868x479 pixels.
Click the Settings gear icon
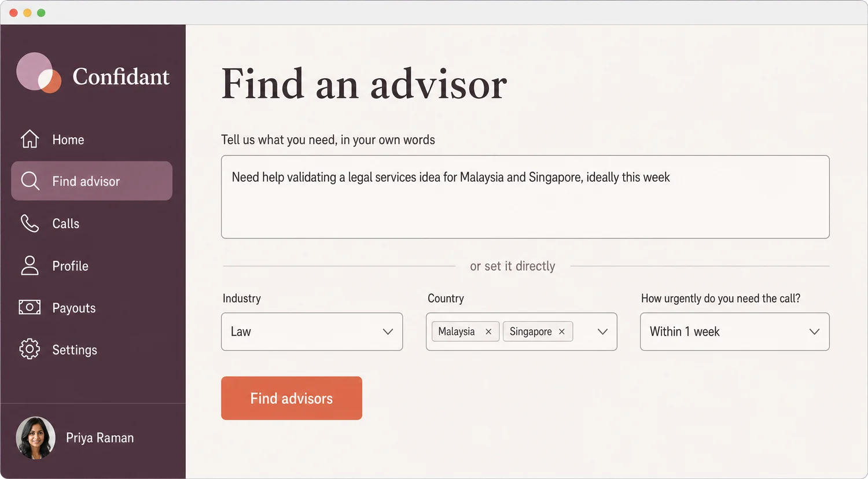pyautogui.click(x=30, y=349)
